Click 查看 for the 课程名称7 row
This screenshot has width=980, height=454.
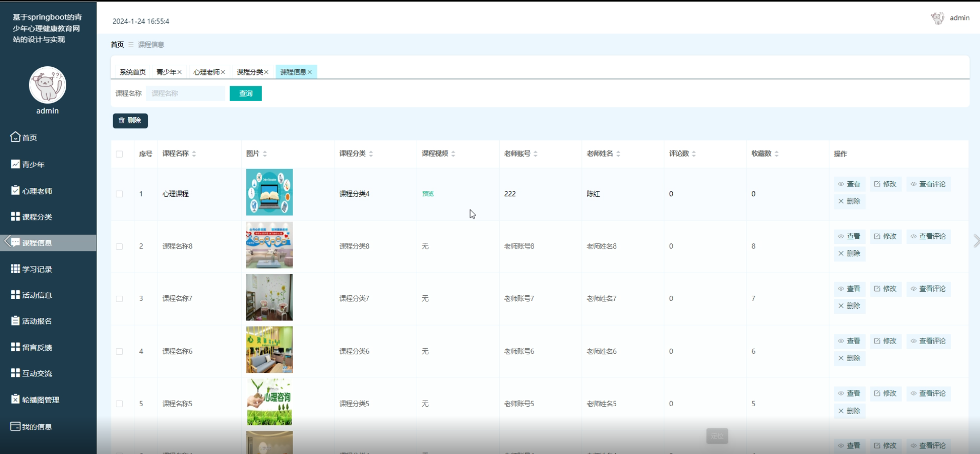pos(849,289)
